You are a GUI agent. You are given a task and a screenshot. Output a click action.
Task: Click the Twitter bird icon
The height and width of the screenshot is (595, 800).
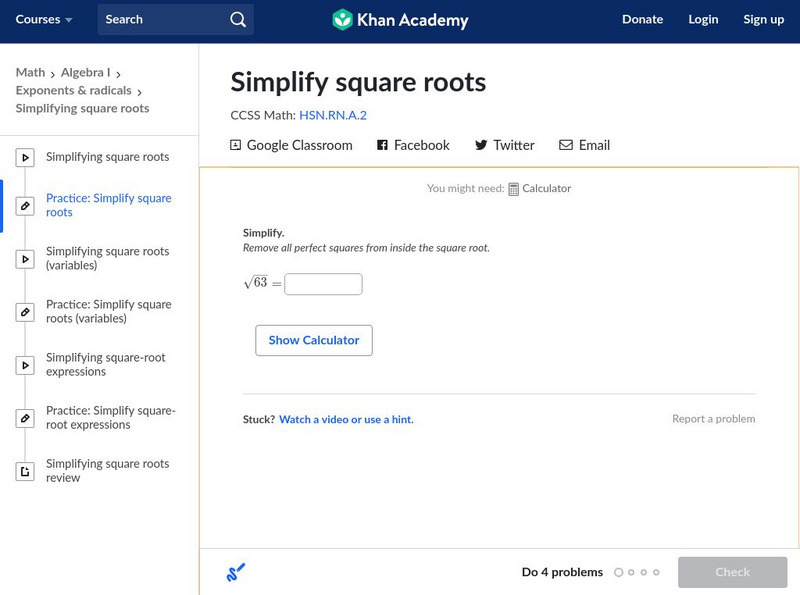[x=481, y=145]
